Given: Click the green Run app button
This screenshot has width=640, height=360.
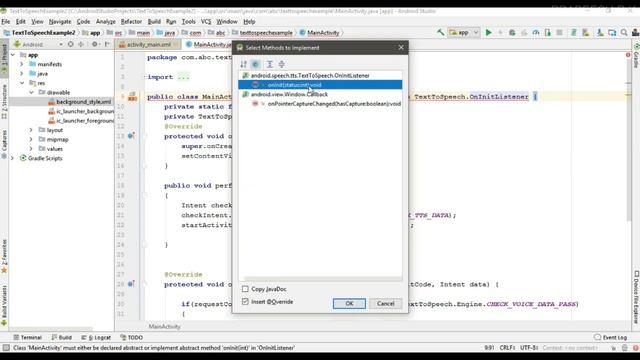Looking at the screenshot, I should coord(489,32).
